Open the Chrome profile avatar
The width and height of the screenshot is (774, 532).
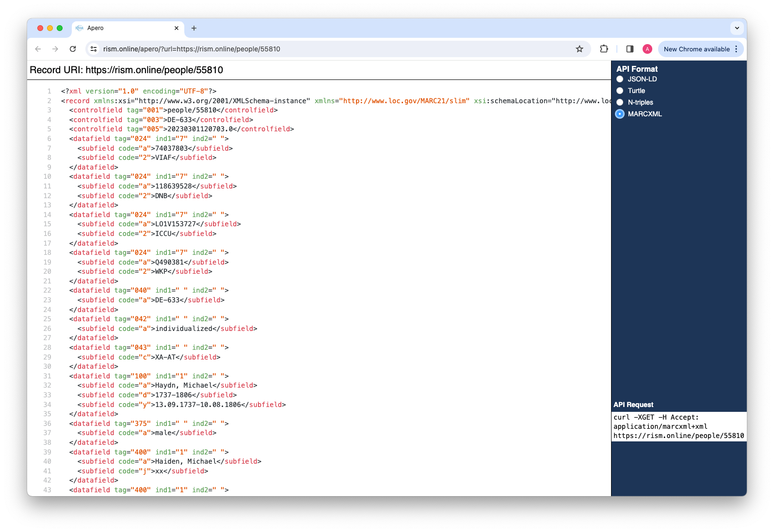[647, 49]
